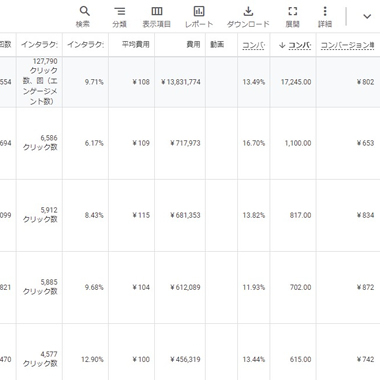Click the conversion rate 11.93%
The image size is (380, 380).
tap(254, 287)
